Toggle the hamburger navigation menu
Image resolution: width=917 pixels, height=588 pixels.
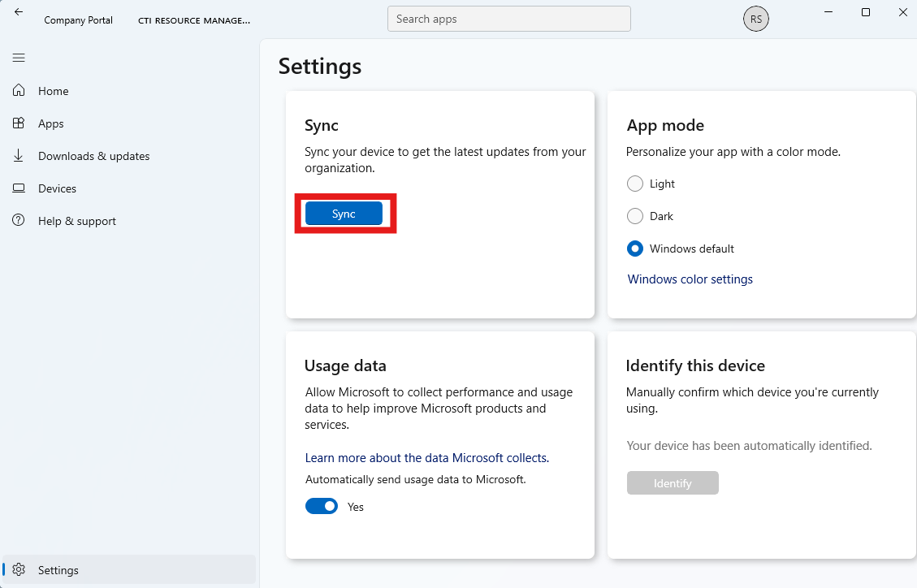coord(19,58)
